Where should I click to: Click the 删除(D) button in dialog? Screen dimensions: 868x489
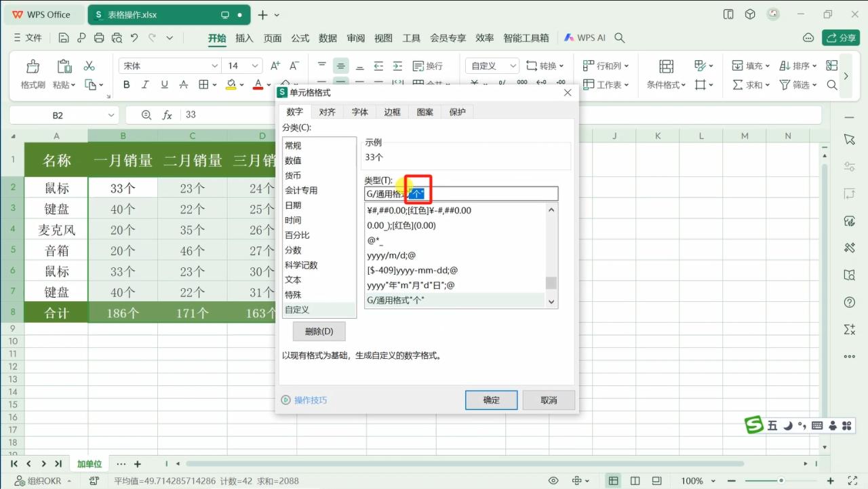click(319, 331)
